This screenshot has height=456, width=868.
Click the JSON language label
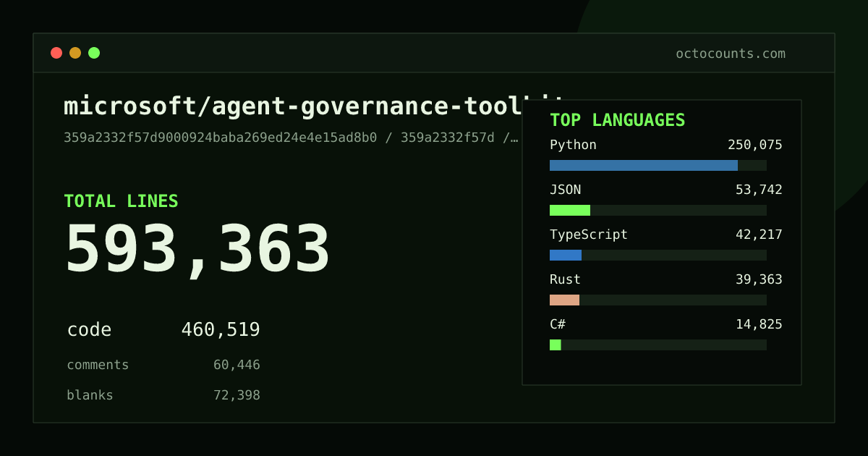tap(565, 190)
